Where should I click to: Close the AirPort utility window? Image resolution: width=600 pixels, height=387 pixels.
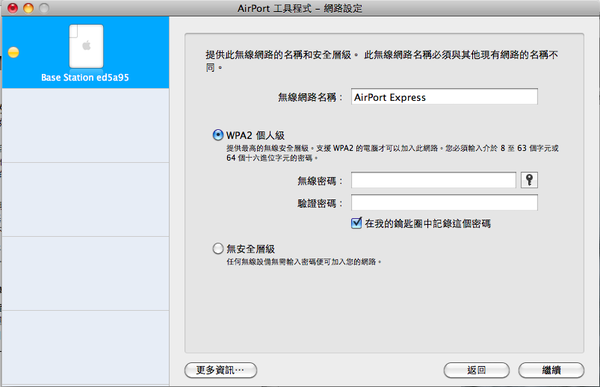pyautogui.click(x=13, y=8)
